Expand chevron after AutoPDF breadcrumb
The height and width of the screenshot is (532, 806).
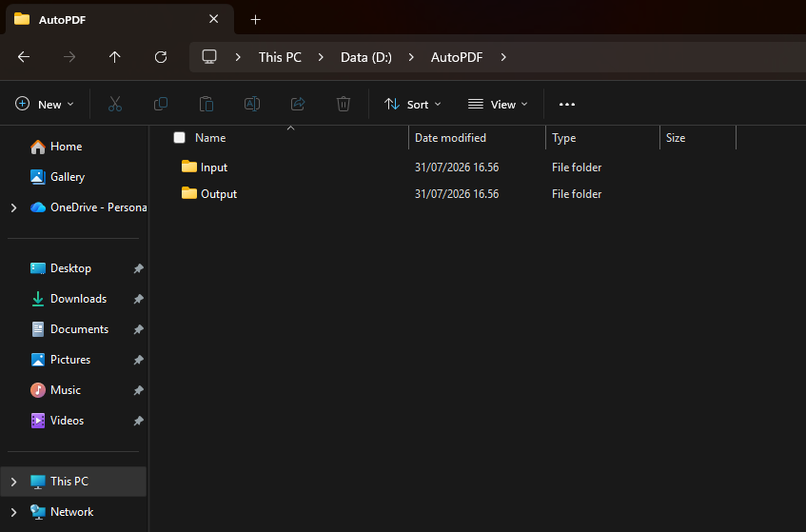[503, 57]
